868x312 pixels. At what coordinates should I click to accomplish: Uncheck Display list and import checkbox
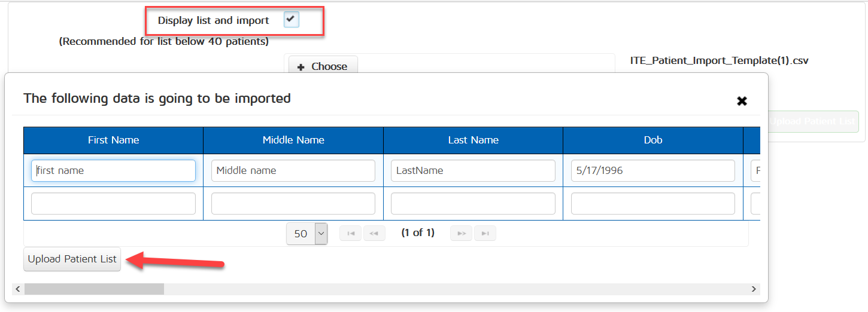tap(291, 20)
